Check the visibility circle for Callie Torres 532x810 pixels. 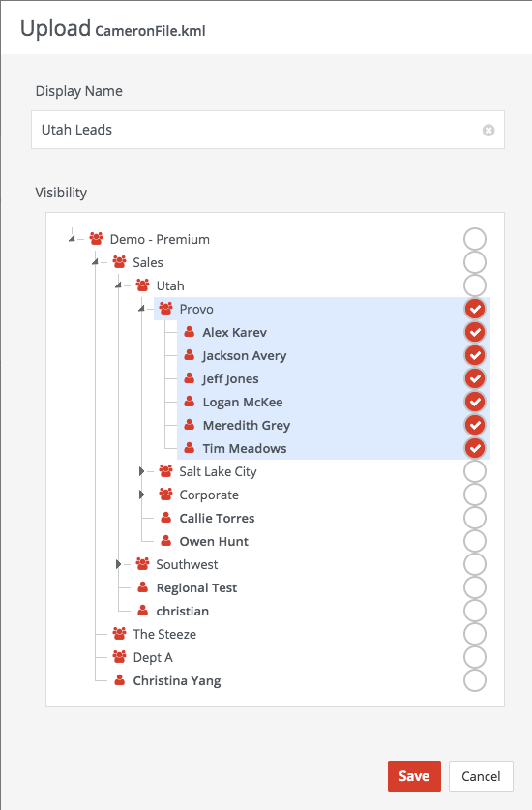pos(475,518)
